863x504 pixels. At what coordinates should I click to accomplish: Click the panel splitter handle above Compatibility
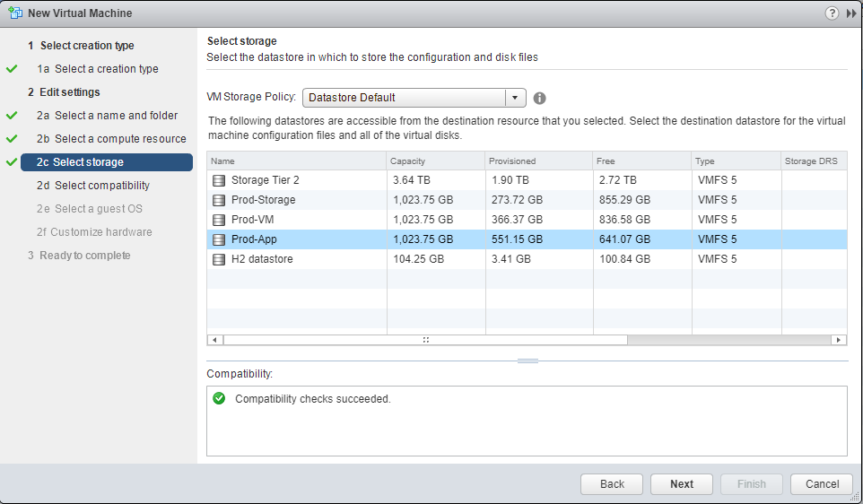pos(527,361)
